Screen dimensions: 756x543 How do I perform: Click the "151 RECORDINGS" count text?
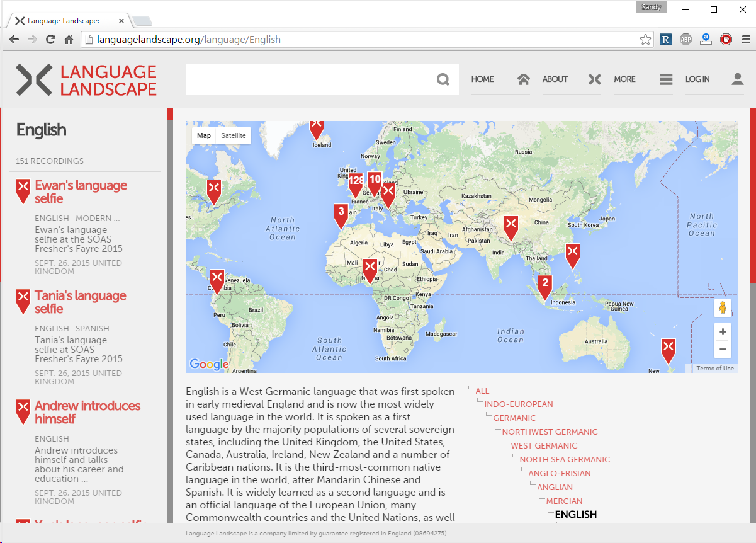click(50, 161)
